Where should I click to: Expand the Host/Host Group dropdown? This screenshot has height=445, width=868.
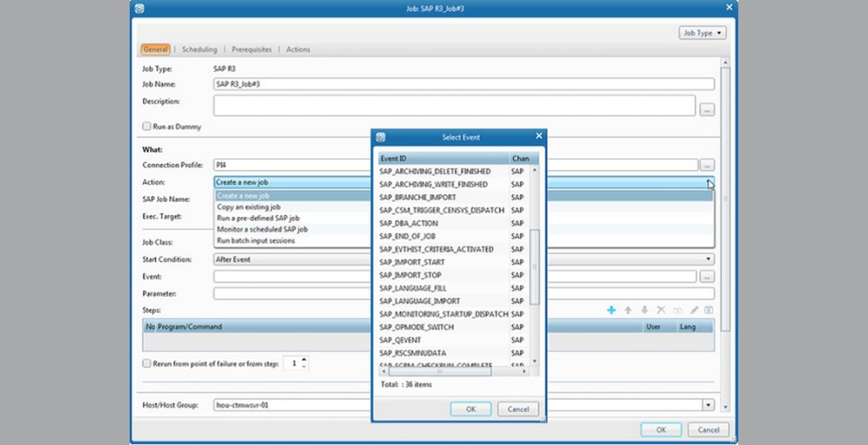(x=708, y=406)
